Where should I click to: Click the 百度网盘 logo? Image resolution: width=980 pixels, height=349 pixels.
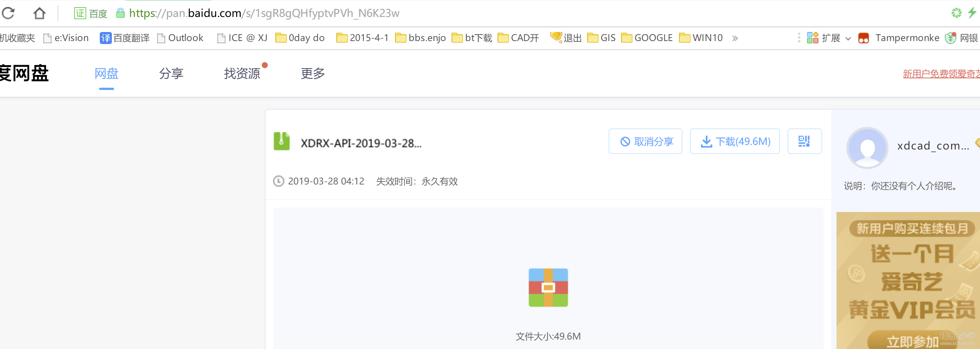[24, 73]
